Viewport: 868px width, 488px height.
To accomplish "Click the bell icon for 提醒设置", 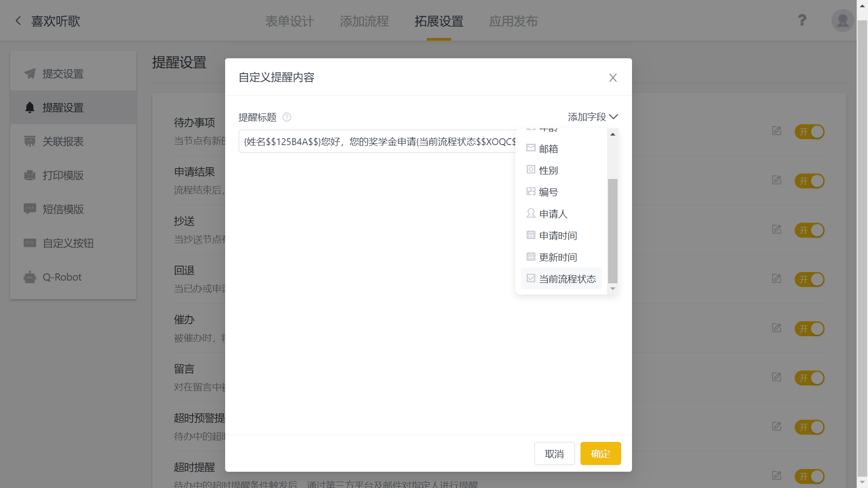I will coord(30,108).
